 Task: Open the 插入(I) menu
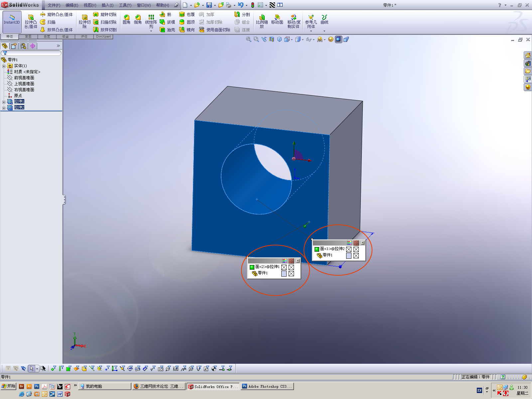(x=107, y=5)
